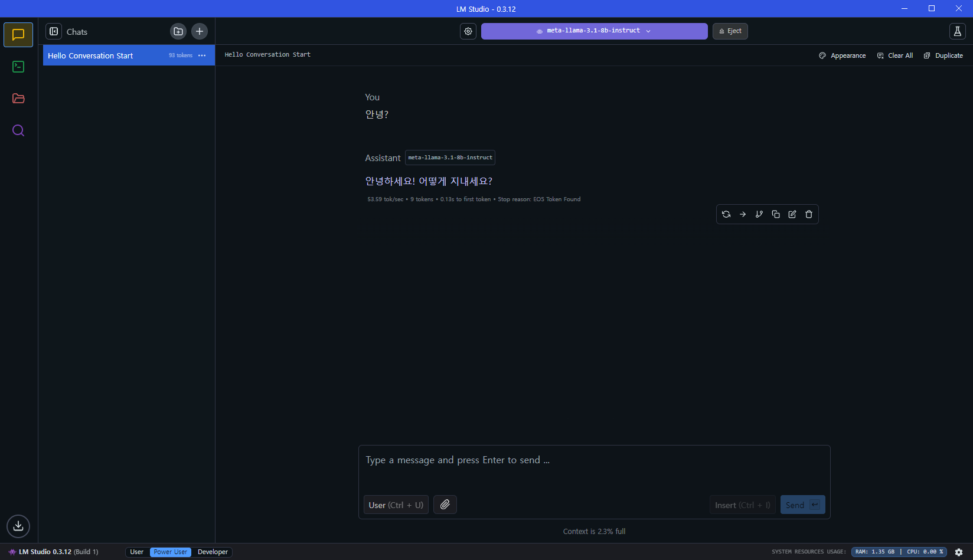Switch to Power User mode
Viewport: 973px width, 560px height.
[x=171, y=552]
